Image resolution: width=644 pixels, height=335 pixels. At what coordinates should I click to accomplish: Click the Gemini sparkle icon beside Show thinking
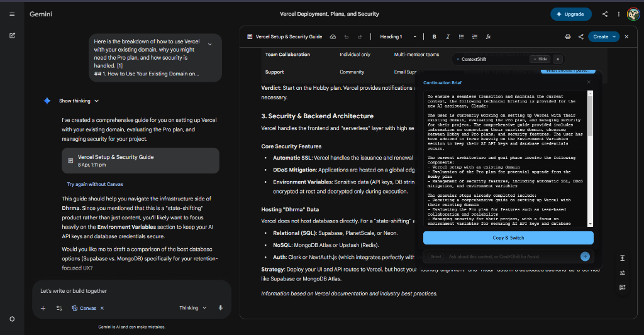pos(47,101)
